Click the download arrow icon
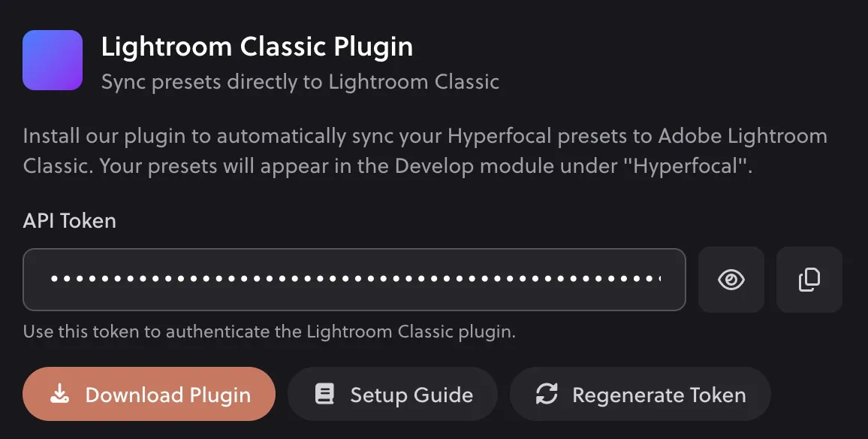 coord(59,395)
